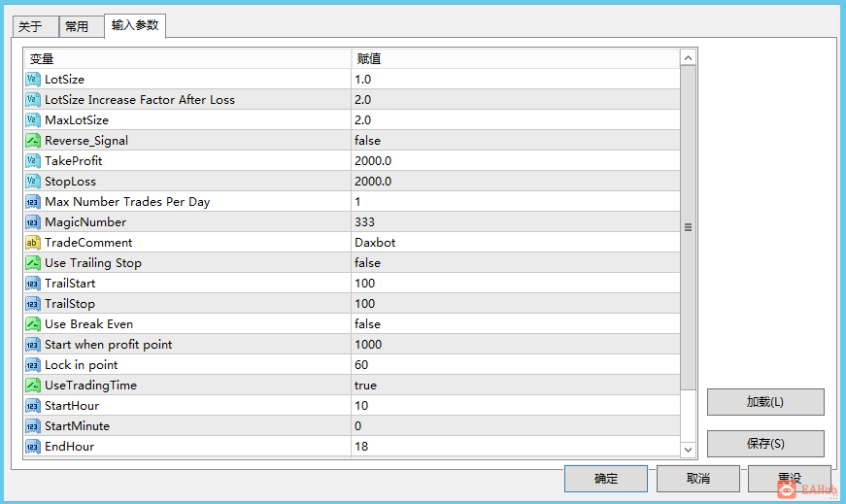Click the EndHour integer icon
Screen dimensions: 846x504
(33, 447)
